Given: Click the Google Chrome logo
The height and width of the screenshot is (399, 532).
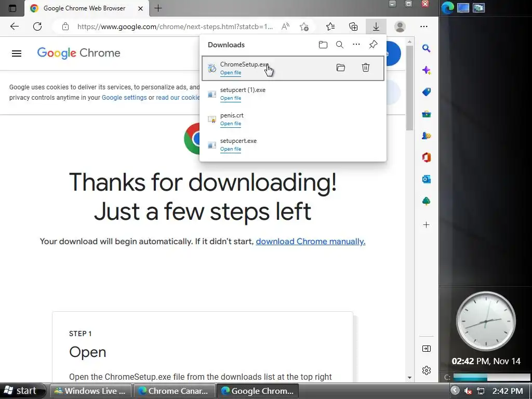Looking at the screenshot, I should coord(79,53).
